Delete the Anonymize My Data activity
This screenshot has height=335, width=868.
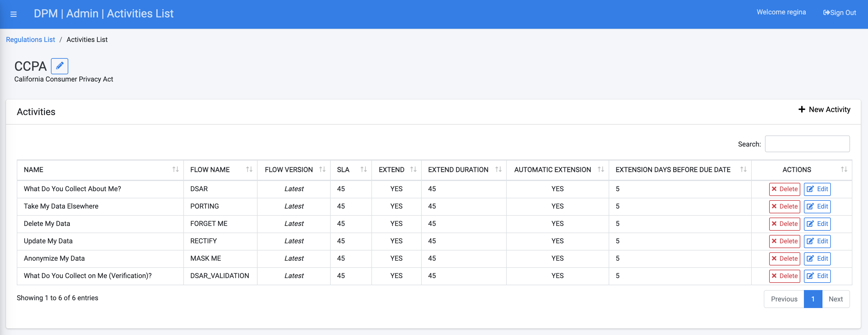(x=784, y=259)
